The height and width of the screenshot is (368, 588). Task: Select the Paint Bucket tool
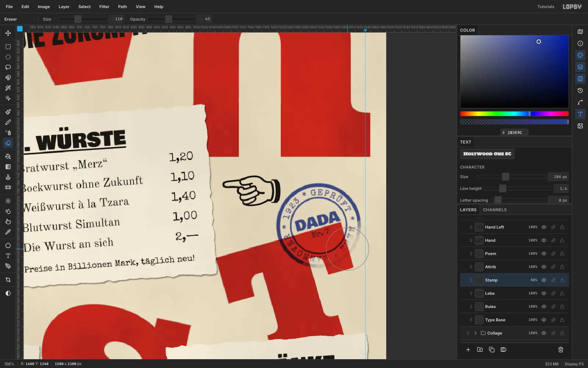point(8,156)
